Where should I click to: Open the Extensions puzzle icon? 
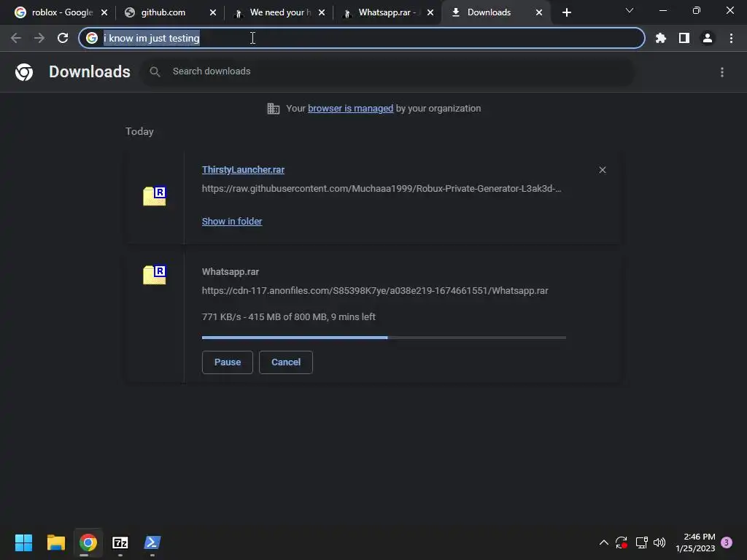tap(660, 38)
